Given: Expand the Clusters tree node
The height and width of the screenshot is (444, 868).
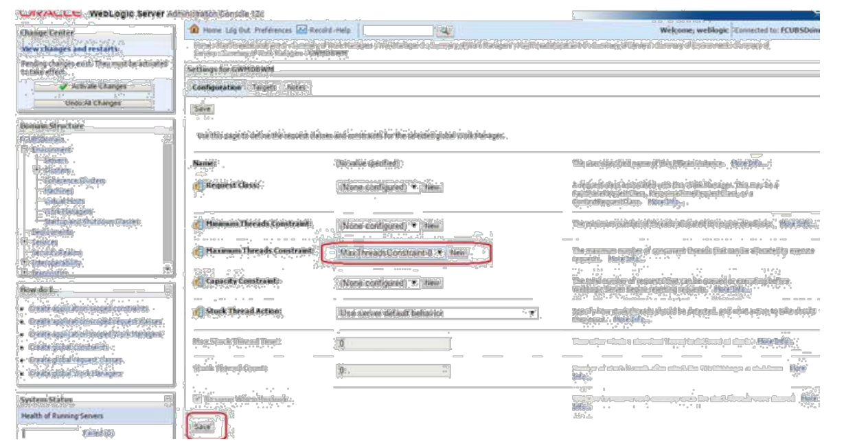Looking at the screenshot, I should (36, 169).
